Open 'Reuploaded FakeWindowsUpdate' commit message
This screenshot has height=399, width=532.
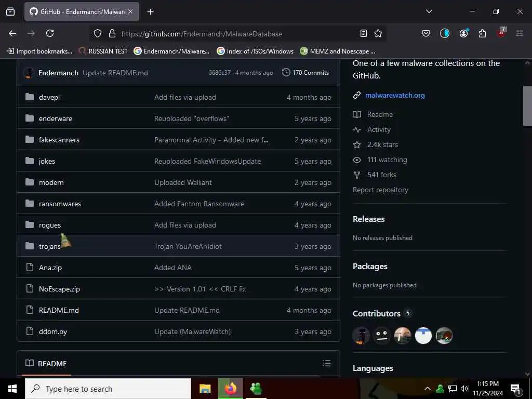pyautogui.click(x=207, y=161)
